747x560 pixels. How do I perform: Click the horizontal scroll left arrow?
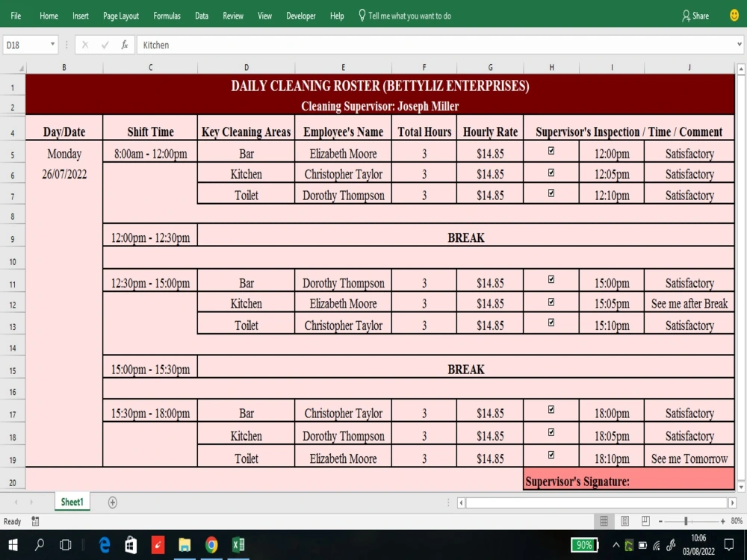pyautogui.click(x=461, y=503)
